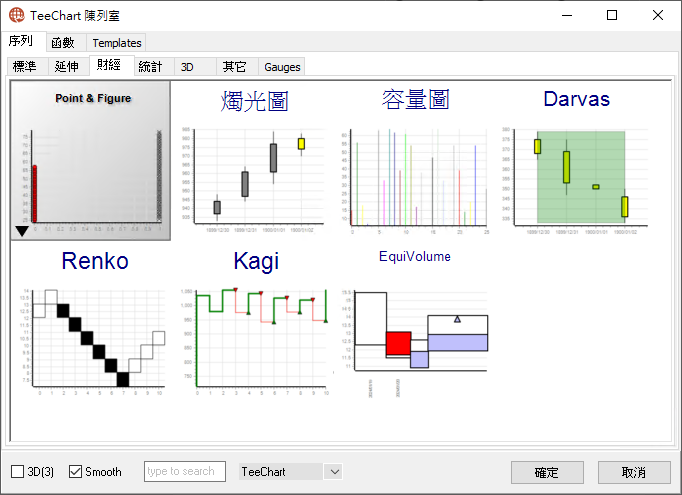Screen dimensions: 682x495
Task: Cancel with the 取消 button
Action: [634, 472]
